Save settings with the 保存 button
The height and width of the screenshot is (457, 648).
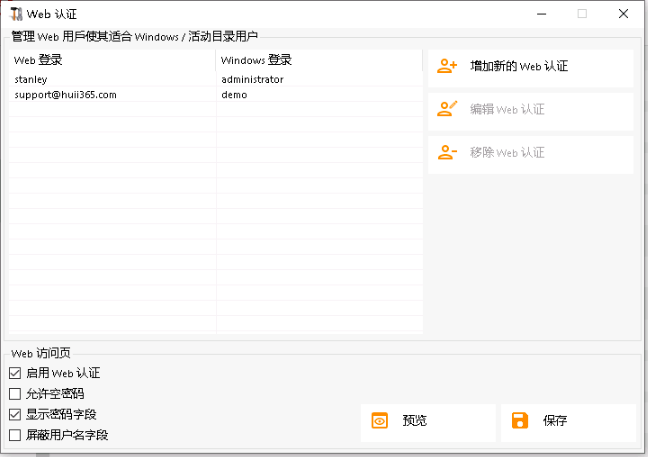tap(555, 421)
